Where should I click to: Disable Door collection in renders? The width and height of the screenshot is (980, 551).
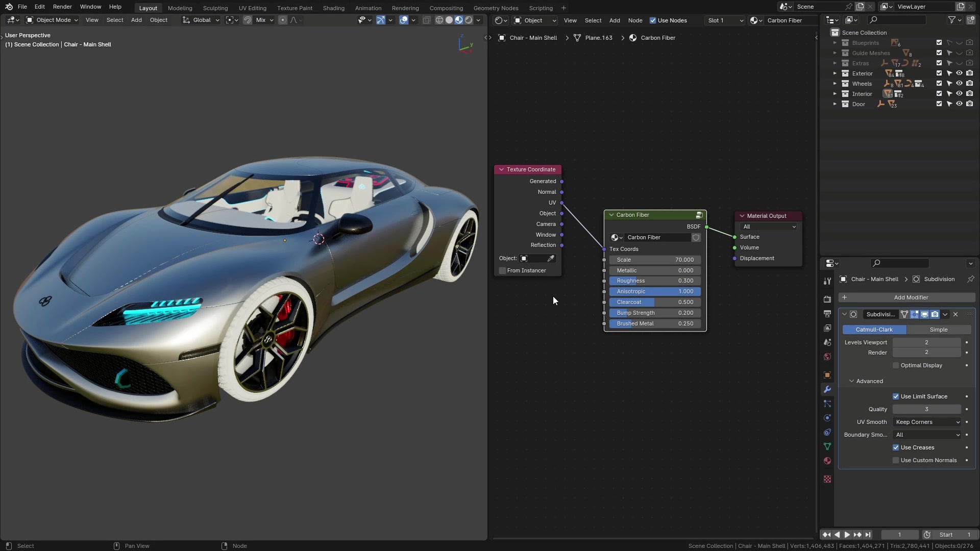(970, 104)
